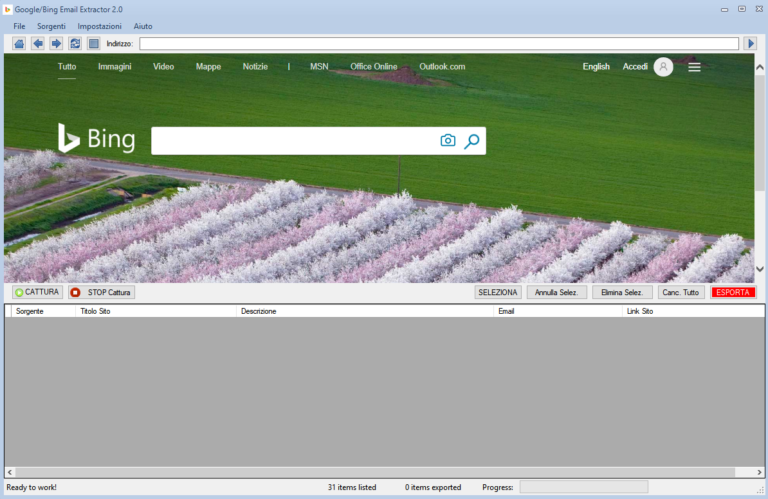Go forward with the right arrow icon

tap(56, 44)
